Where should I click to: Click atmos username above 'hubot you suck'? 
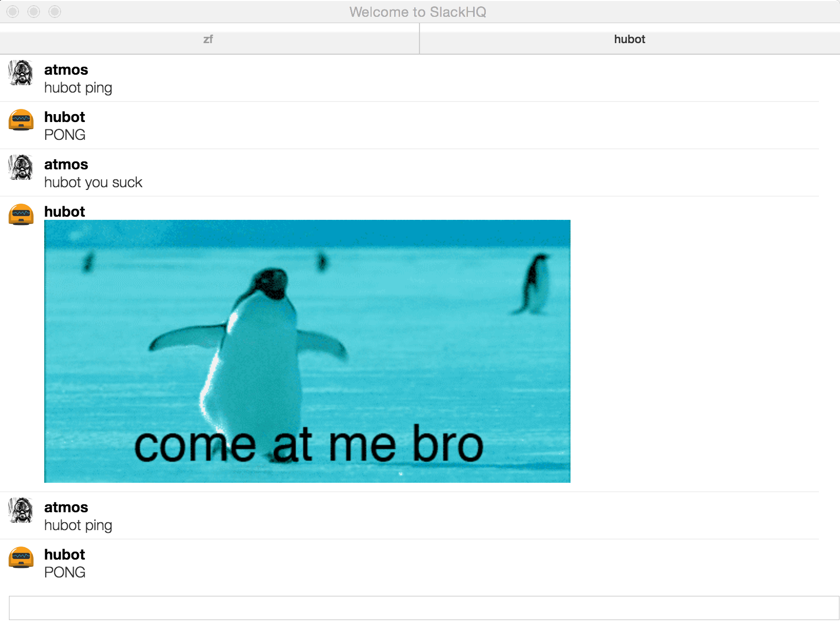(x=66, y=165)
